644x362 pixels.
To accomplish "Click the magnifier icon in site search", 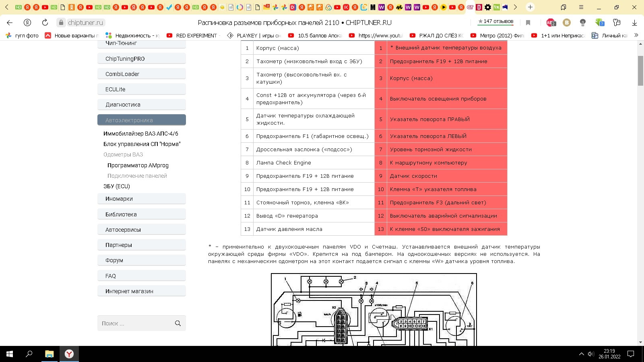I will coord(178,323).
